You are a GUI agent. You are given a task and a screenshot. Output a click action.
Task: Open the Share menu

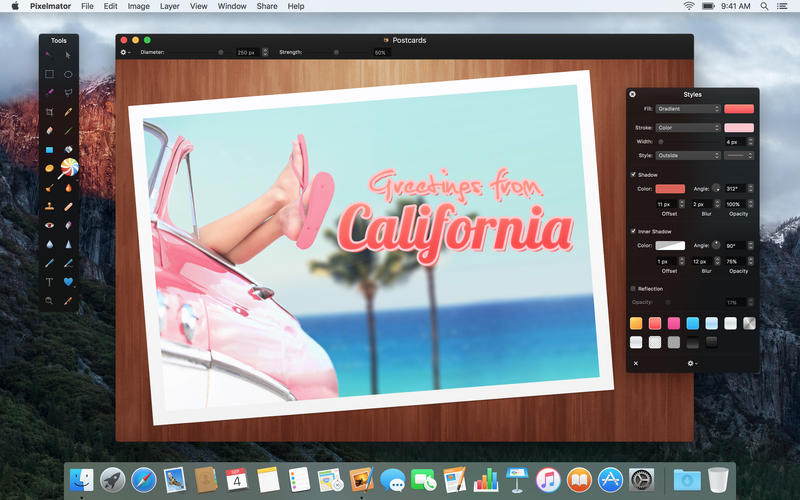(x=267, y=6)
